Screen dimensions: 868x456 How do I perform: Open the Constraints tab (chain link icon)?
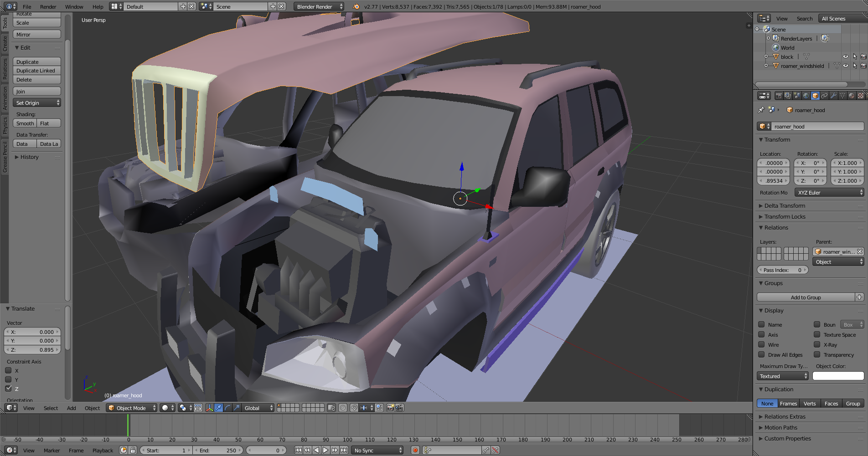pos(824,96)
